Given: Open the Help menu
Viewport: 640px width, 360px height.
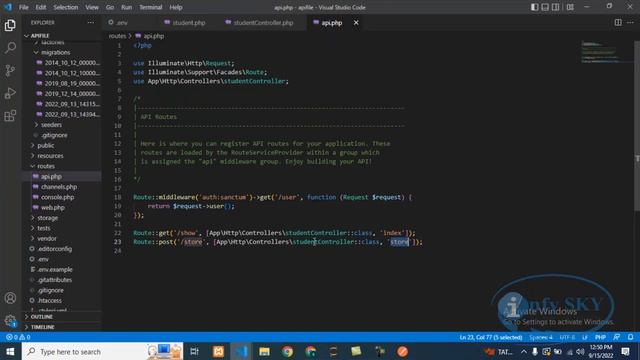Looking at the screenshot, I should [x=176, y=7].
